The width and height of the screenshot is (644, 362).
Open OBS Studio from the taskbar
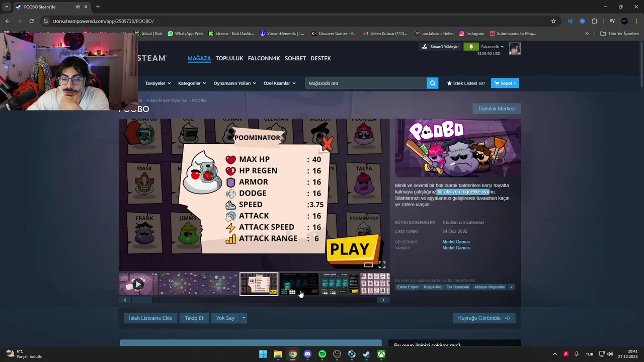pyautogui.click(x=337, y=354)
